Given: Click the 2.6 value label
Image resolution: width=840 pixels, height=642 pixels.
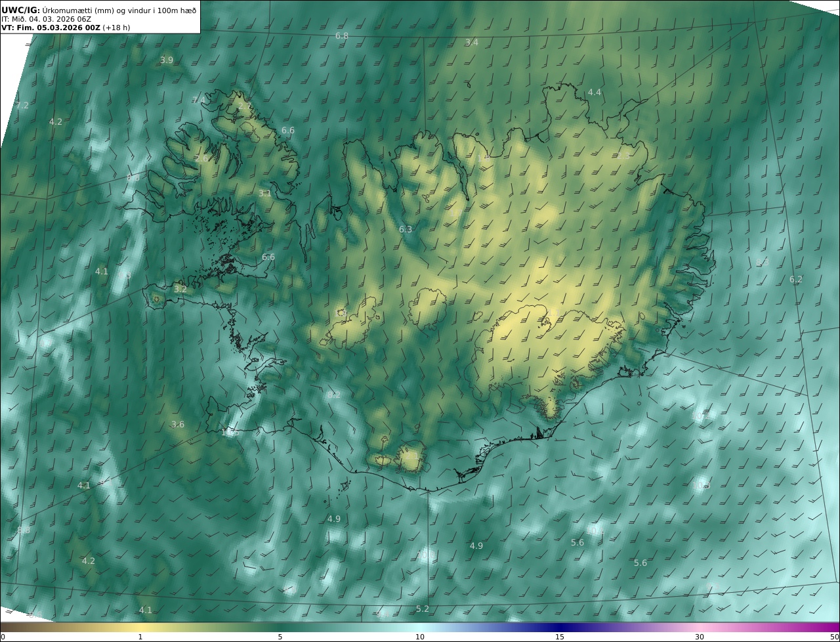Looking at the screenshot, I should pos(201,158).
